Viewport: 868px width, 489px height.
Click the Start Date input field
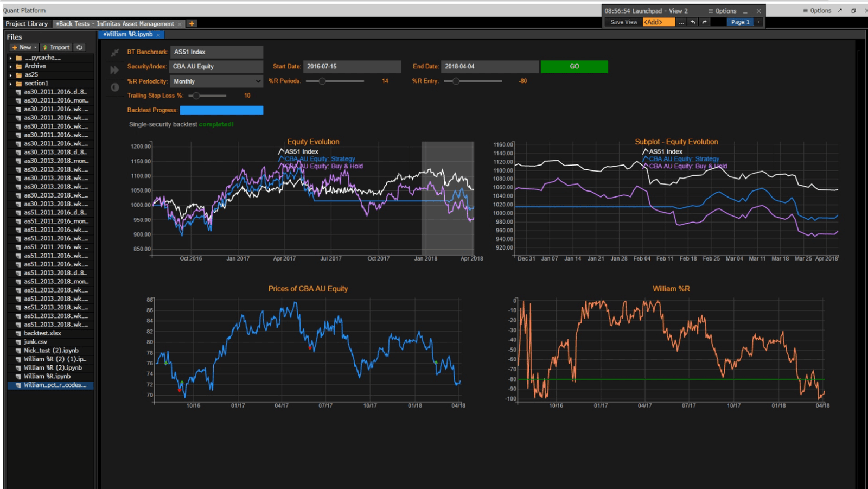(x=352, y=67)
